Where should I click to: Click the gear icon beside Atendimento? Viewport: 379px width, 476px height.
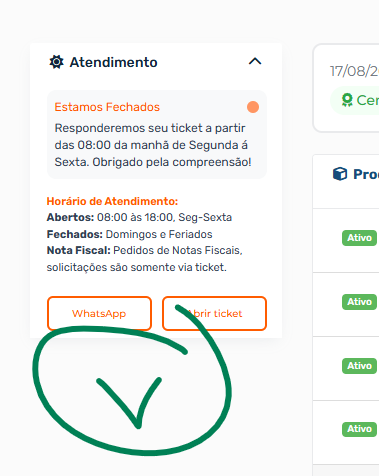(56, 62)
